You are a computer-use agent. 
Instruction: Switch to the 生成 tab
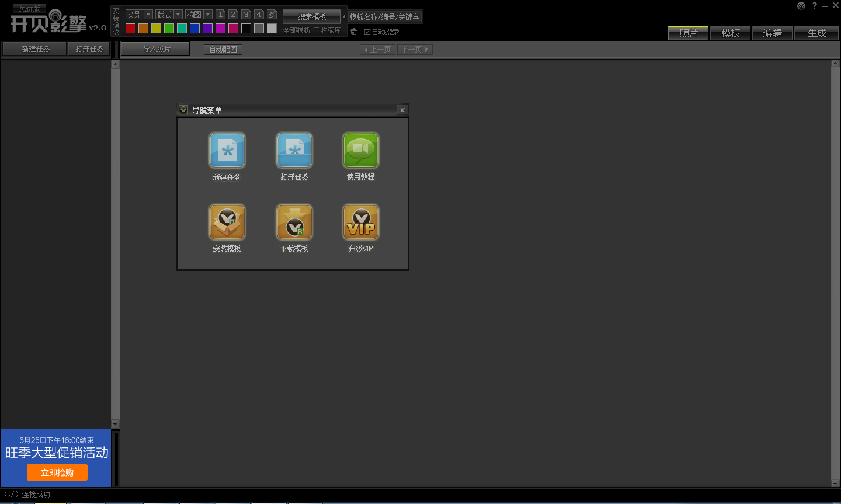pyautogui.click(x=816, y=33)
